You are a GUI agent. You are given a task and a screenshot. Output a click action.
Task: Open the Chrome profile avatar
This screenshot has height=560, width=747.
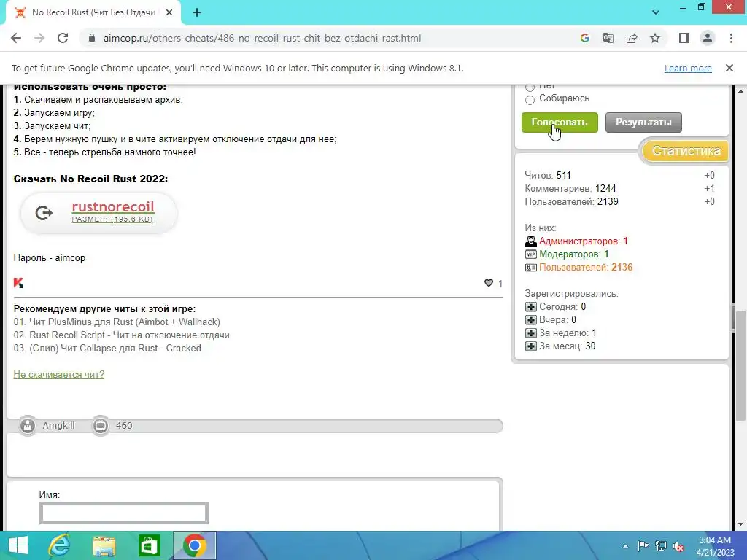point(708,38)
